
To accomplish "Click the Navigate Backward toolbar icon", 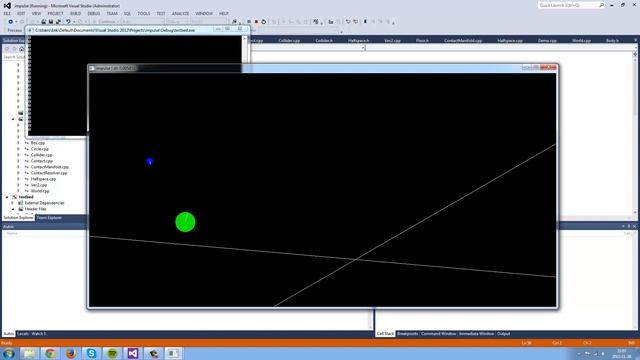I will click(x=10, y=22).
